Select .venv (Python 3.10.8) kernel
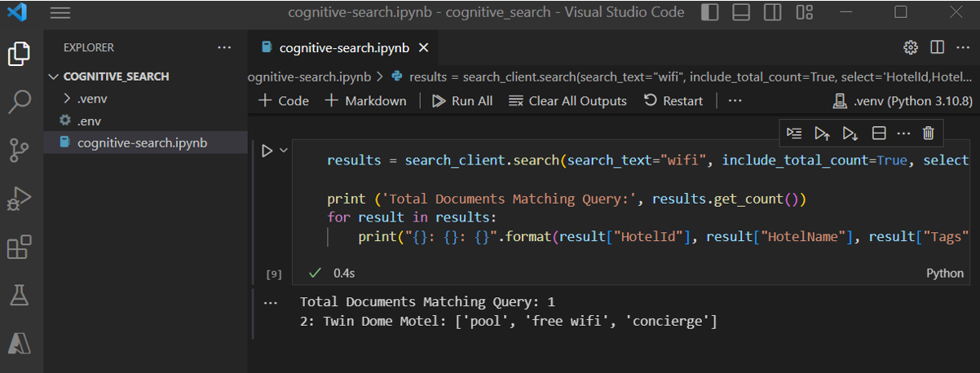Image resolution: width=980 pixels, height=373 pixels. coord(902,101)
